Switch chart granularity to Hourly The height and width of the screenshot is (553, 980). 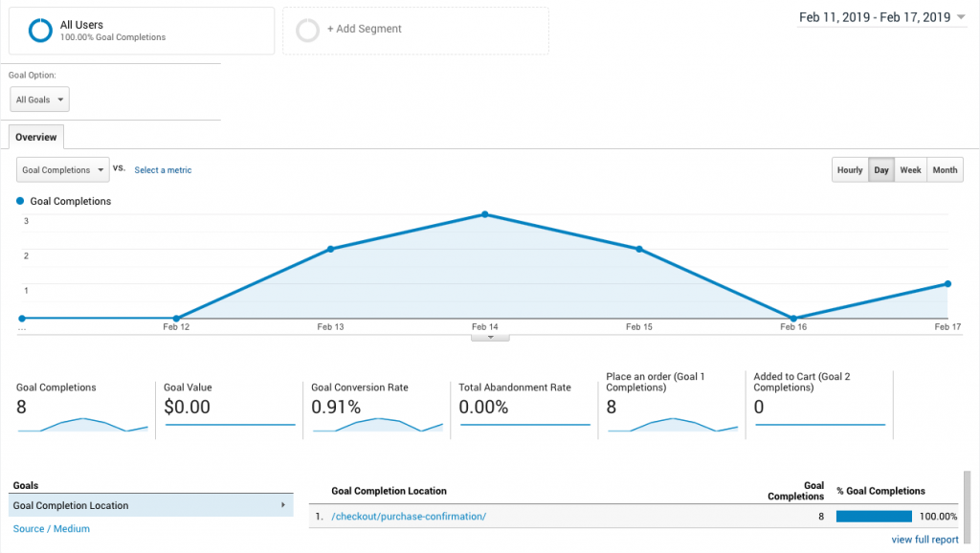(x=850, y=170)
